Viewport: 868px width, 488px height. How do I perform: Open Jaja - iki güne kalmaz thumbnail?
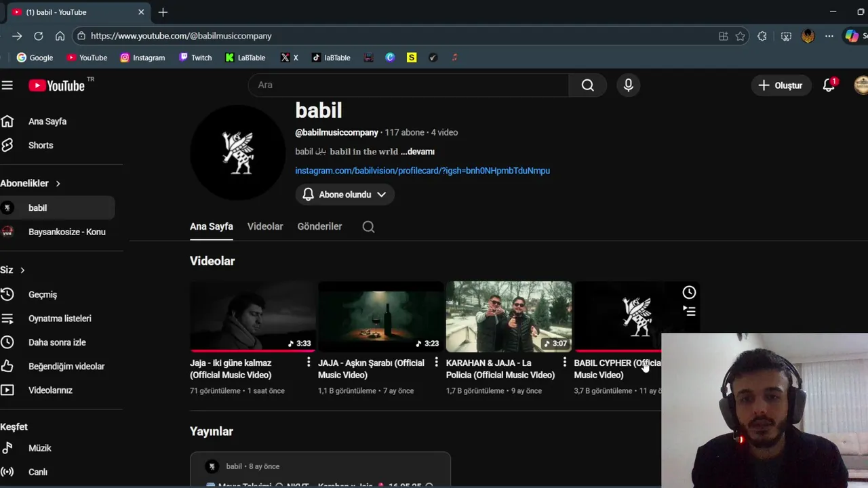(252, 317)
